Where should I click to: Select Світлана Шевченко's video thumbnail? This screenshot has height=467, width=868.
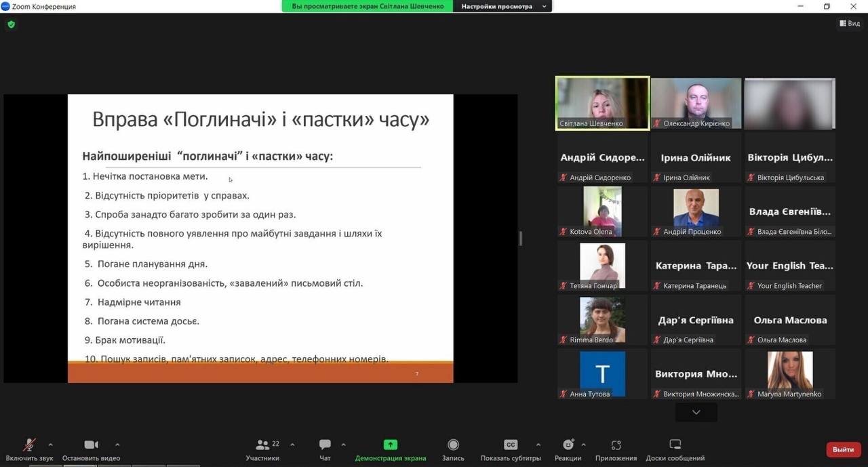[x=602, y=102]
